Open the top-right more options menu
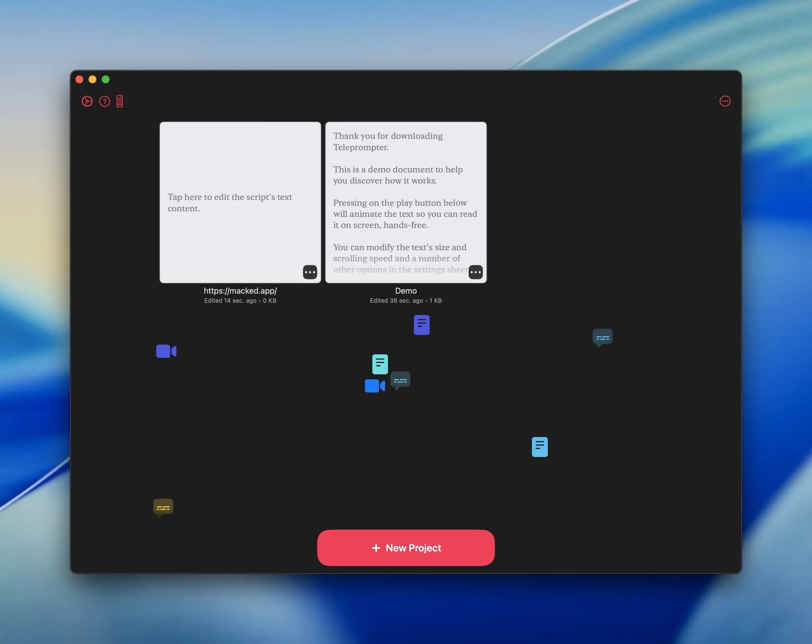Viewport: 812px width, 644px height. [725, 101]
